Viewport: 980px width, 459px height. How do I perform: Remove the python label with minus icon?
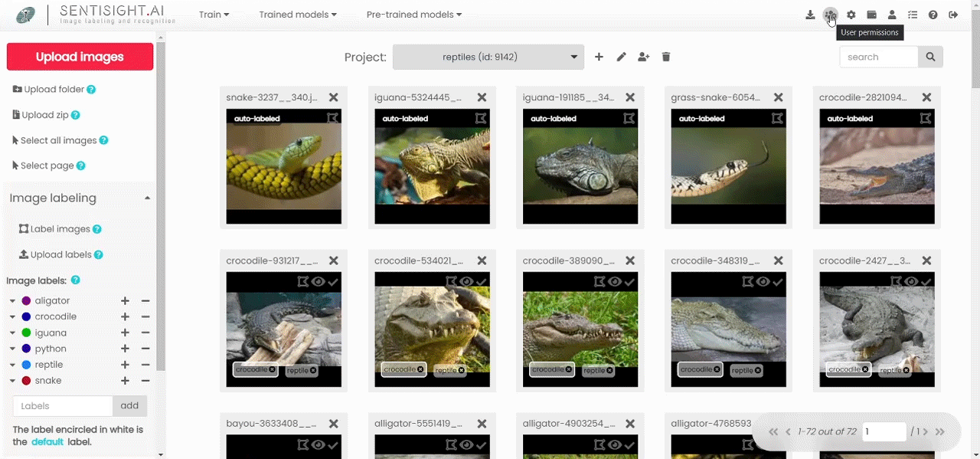pyautogui.click(x=145, y=349)
